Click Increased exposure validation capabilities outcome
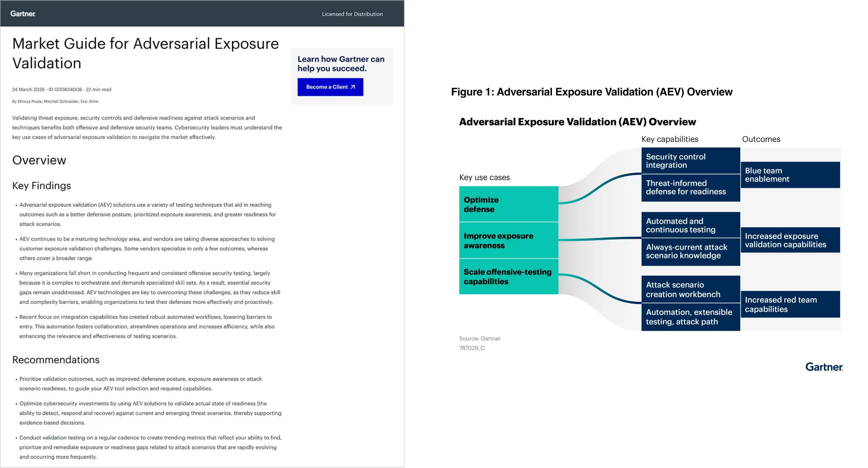This screenshot has height=468, width=868. pyautogui.click(x=790, y=240)
